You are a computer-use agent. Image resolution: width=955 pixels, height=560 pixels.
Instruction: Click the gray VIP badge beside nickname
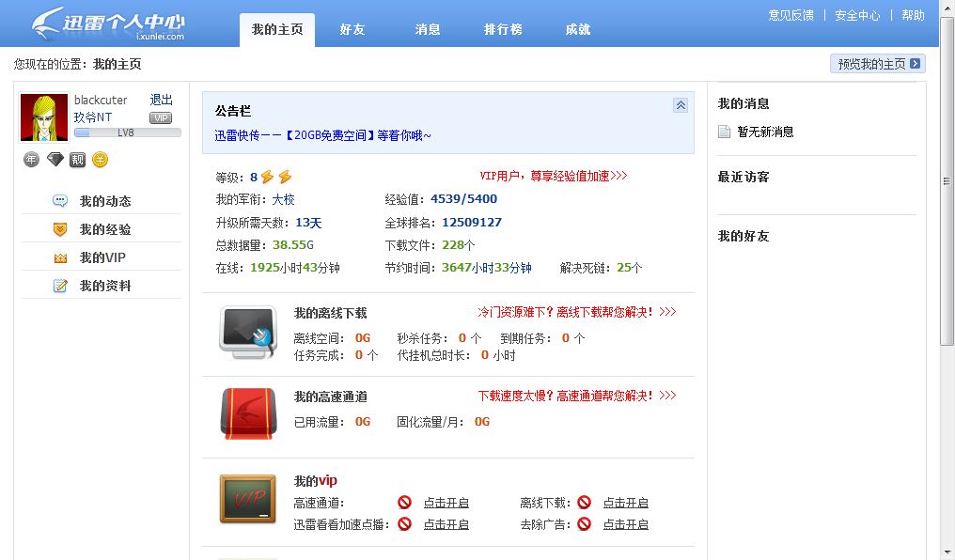coord(161,118)
